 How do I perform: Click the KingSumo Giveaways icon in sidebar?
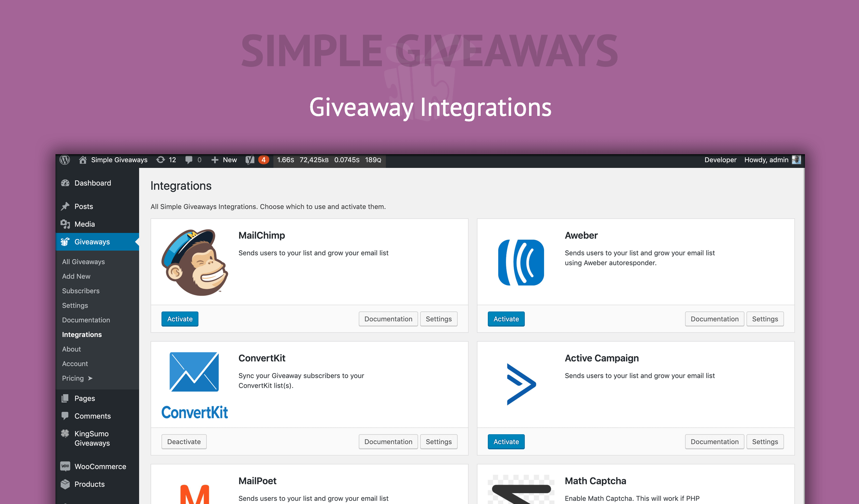65,433
